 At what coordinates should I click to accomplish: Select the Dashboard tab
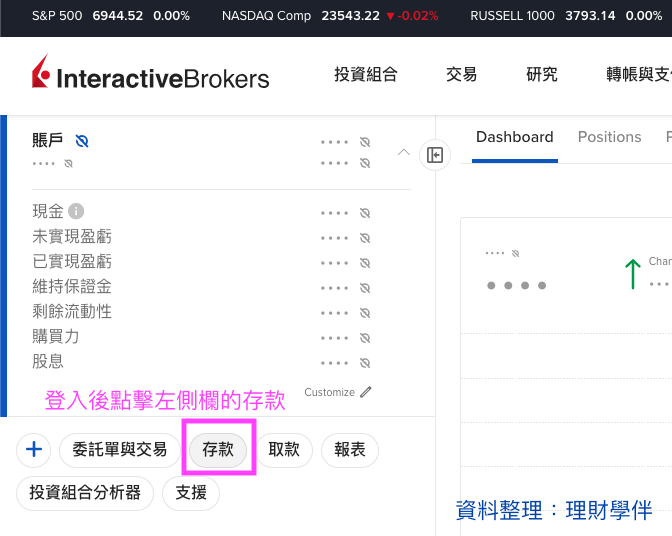click(x=514, y=137)
